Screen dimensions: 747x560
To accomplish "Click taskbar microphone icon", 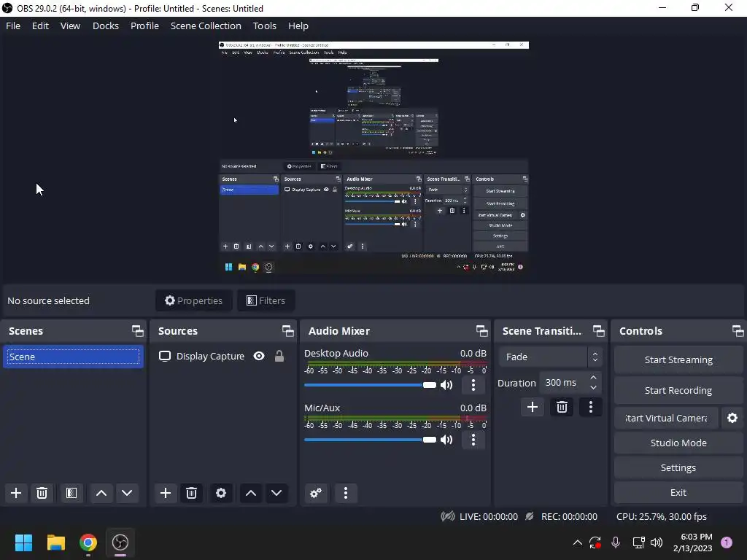I will 616,542.
